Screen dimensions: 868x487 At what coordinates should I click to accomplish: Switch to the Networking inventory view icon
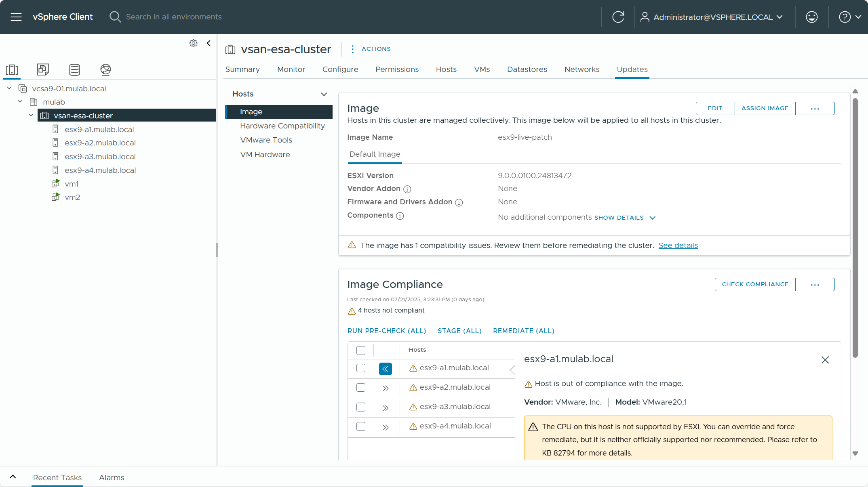click(x=105, y=69)
